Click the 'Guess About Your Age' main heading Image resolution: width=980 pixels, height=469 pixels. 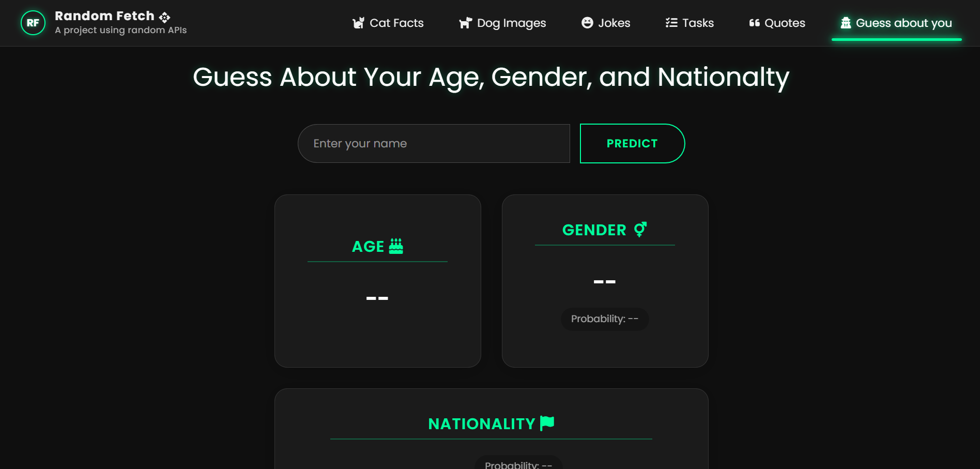pyautogui.click(x=491, y=77)
